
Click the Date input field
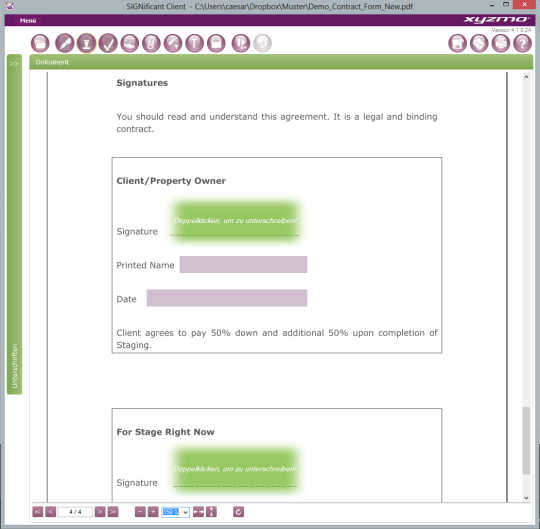point(227,298)
